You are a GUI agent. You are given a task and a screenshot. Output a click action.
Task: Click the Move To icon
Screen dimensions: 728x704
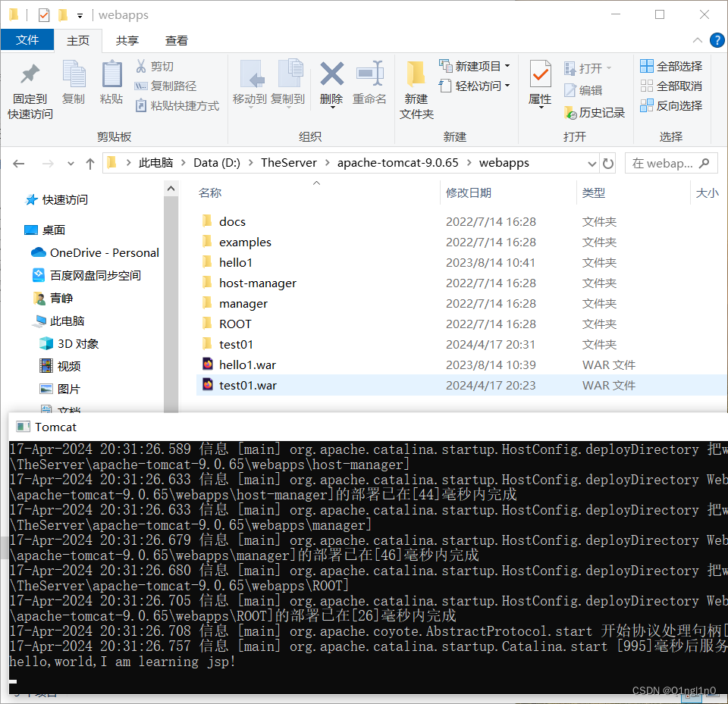[x=251, y=74]
